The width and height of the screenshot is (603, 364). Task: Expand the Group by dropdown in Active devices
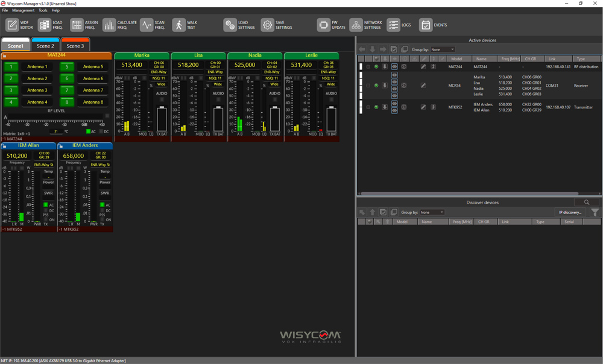(x=443, y=49)
